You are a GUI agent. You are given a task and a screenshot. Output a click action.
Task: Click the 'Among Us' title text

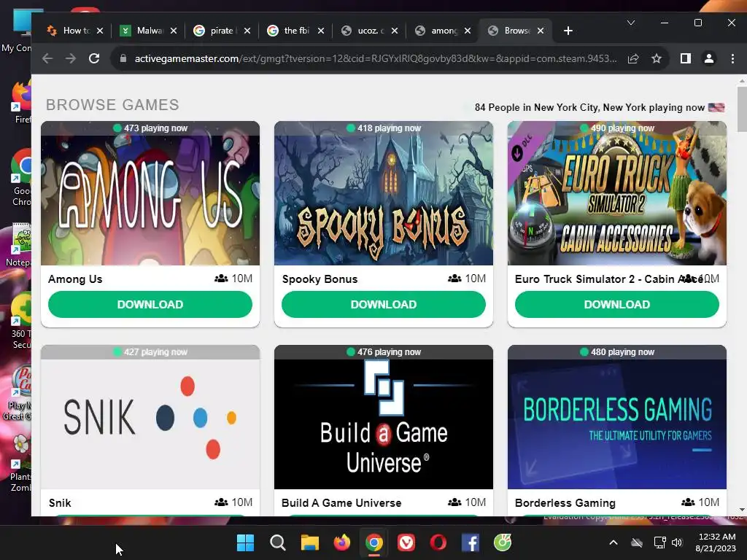[x=75, y=279]
